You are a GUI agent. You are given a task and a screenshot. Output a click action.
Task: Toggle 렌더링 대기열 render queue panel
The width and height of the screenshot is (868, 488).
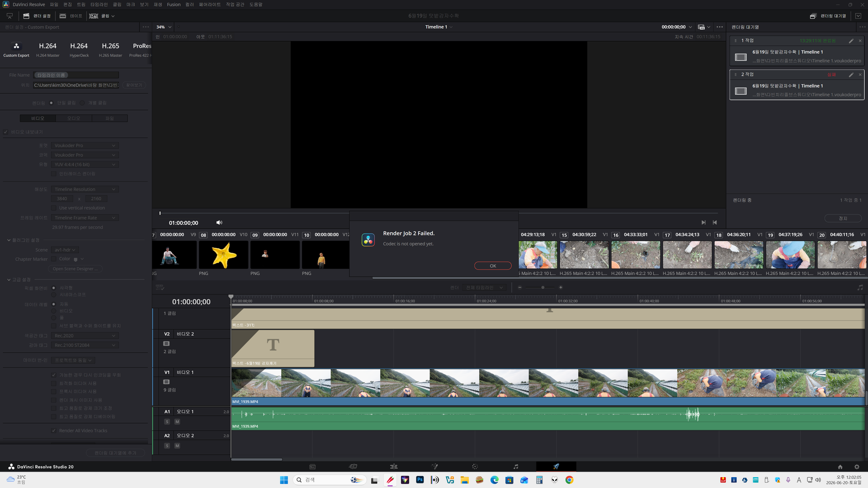828,16
